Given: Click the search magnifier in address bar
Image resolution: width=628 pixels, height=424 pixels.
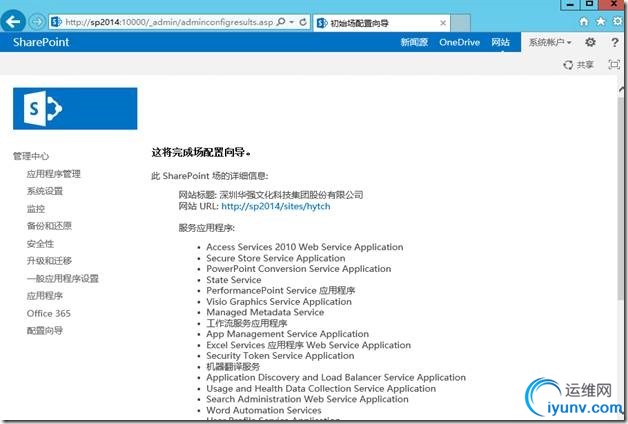Looking at the screenshot, I should click(x=281, y=22).
